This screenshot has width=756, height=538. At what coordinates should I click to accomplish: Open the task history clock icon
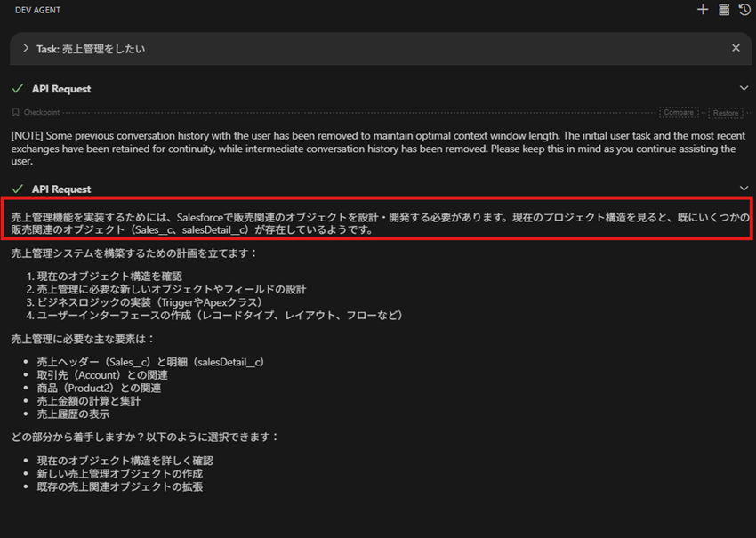[x=744, y=10]
